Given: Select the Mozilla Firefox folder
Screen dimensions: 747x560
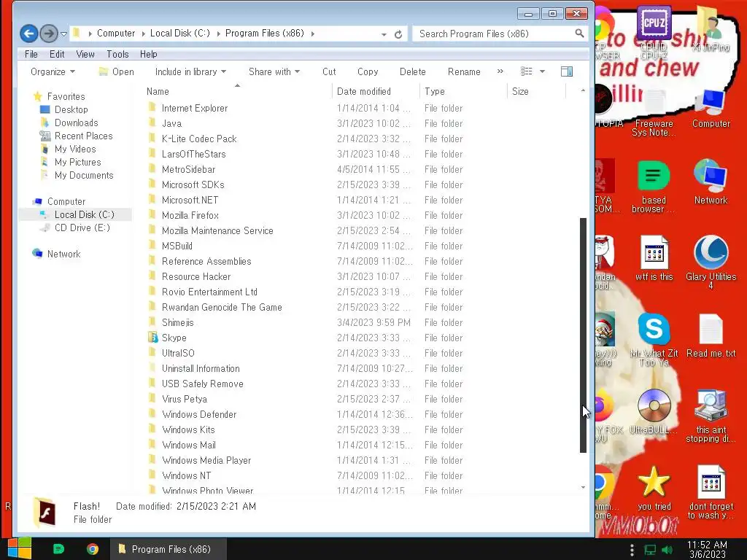Looking at the screenshot, I should click(x=190, y=215).
